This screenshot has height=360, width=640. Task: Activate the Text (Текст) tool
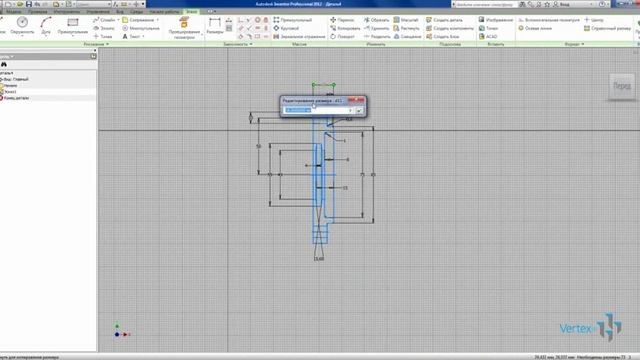tap(131, 36)
